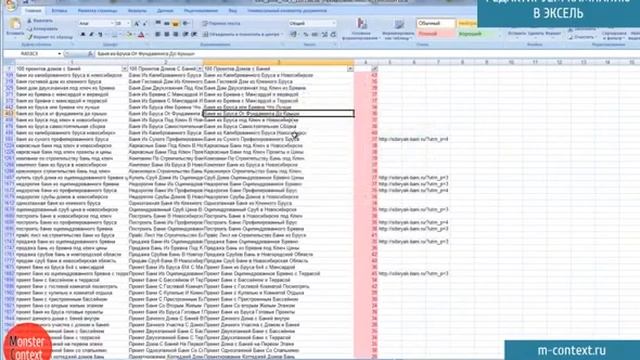Cut selection with Вырезать scissors icon
This screenshot has width=640, height=360.
click(40, 20)
